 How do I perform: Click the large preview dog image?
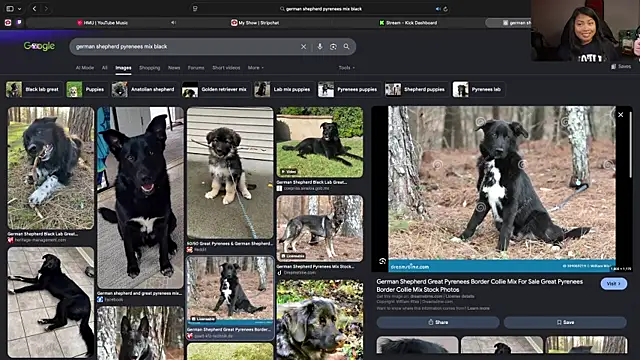pyautogui.click(x=502, y=189)
